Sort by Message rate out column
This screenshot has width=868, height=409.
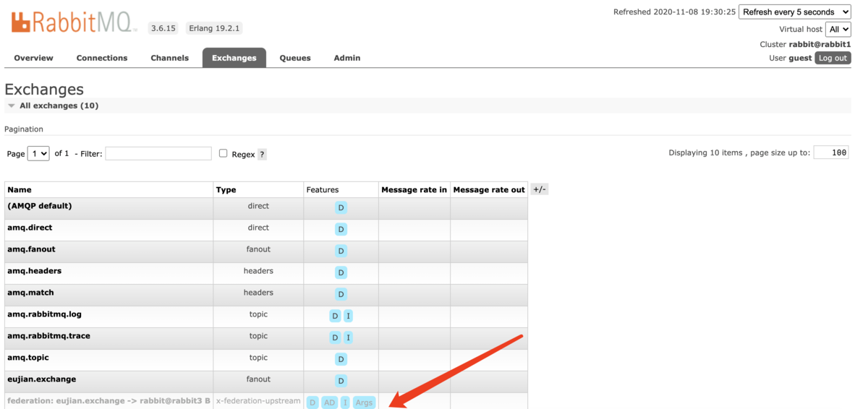[x=489, y=190]
